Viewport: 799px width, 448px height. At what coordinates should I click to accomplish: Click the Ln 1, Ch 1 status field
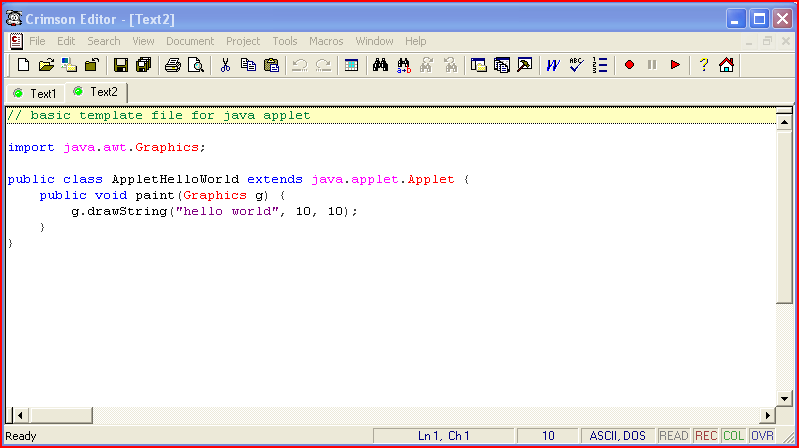(x=443, y=436)
